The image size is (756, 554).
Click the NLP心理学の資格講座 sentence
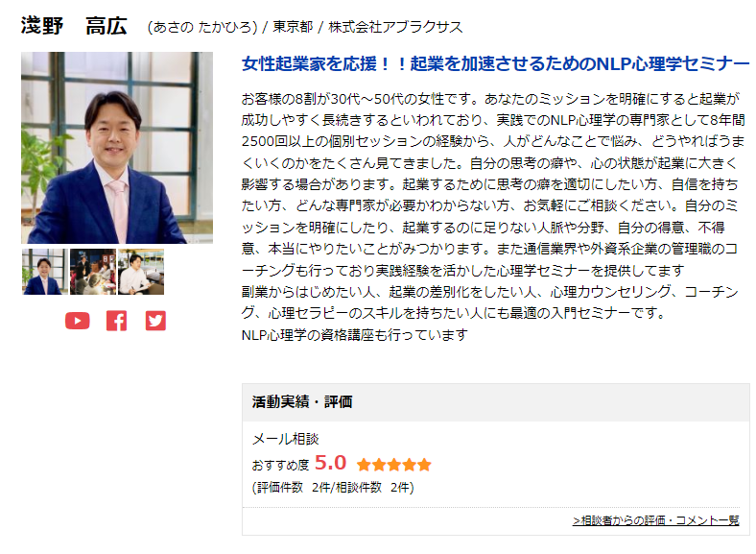pyautogui.click(x=355, y=335)
